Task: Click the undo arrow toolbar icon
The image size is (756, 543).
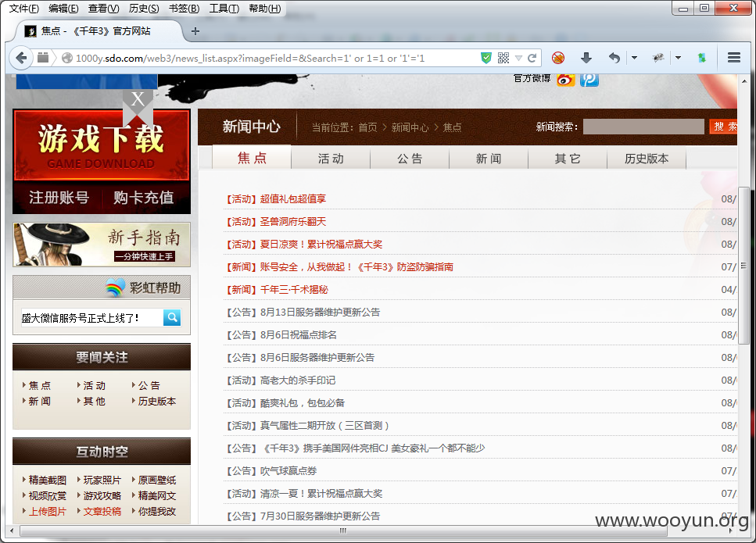Action: click(614, 58)
